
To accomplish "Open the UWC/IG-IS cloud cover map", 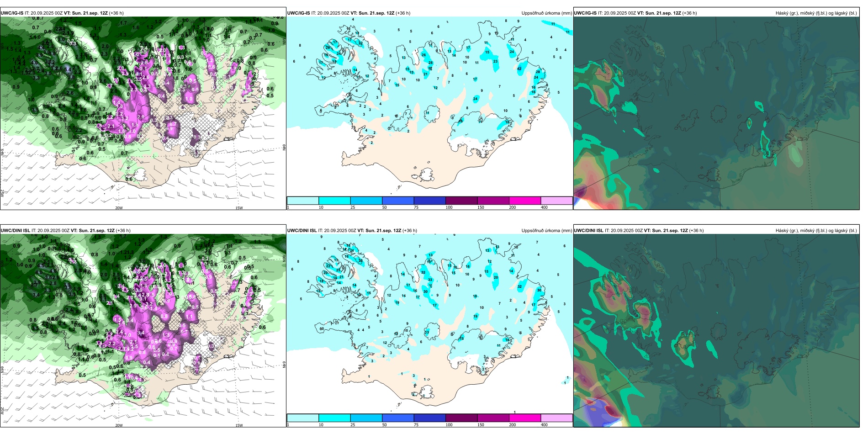I will click(716, 113).
